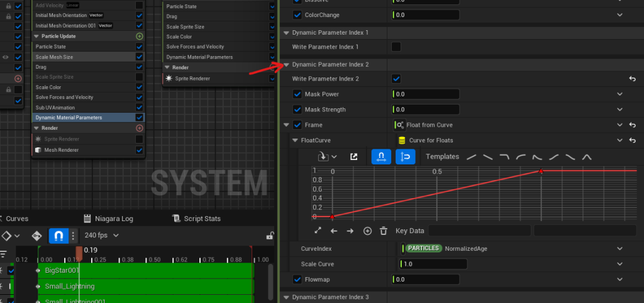The image size is (644, 303).
Task: Open the Niagara Log tab
Action: click(108, 219)
